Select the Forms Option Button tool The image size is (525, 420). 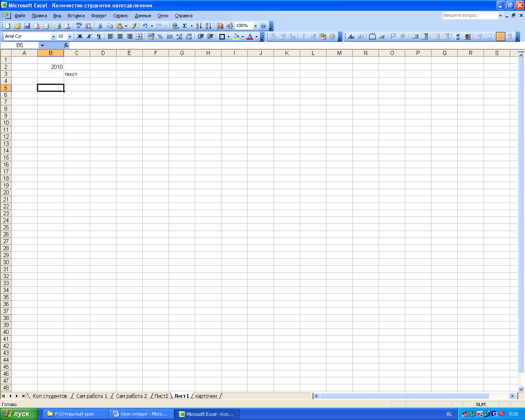click(x=403, y=37)
